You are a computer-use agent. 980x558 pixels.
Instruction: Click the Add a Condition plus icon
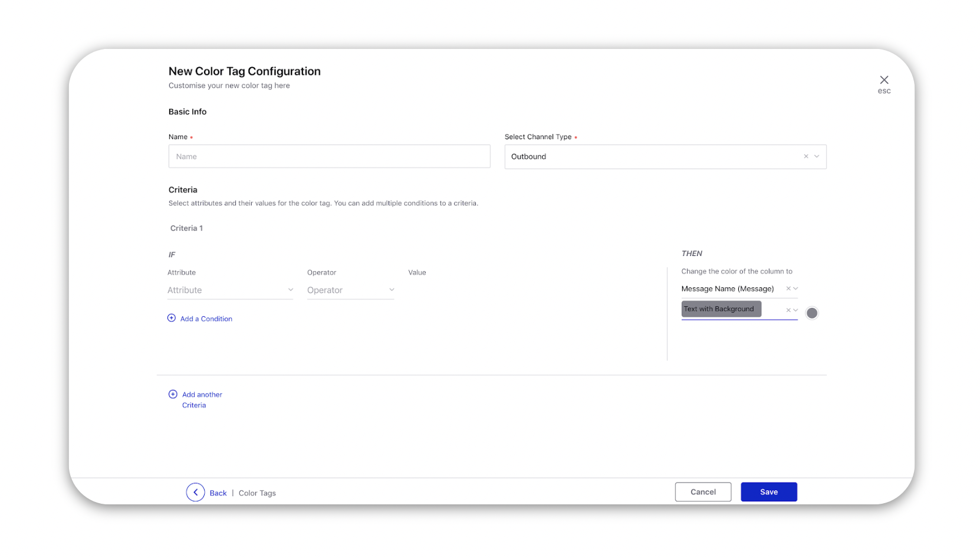pyautogui.click(x=172, y=318)
